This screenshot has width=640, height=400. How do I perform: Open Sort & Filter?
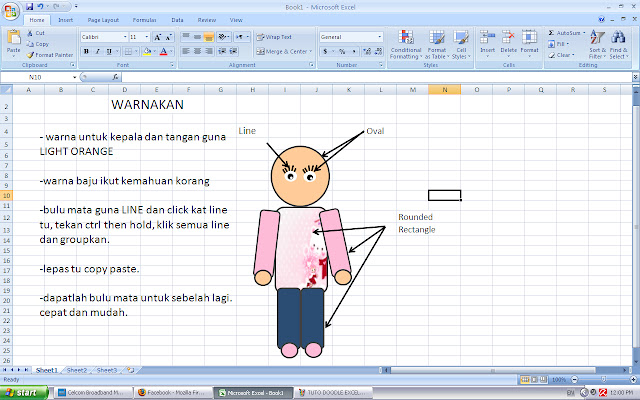pos(597,45)
